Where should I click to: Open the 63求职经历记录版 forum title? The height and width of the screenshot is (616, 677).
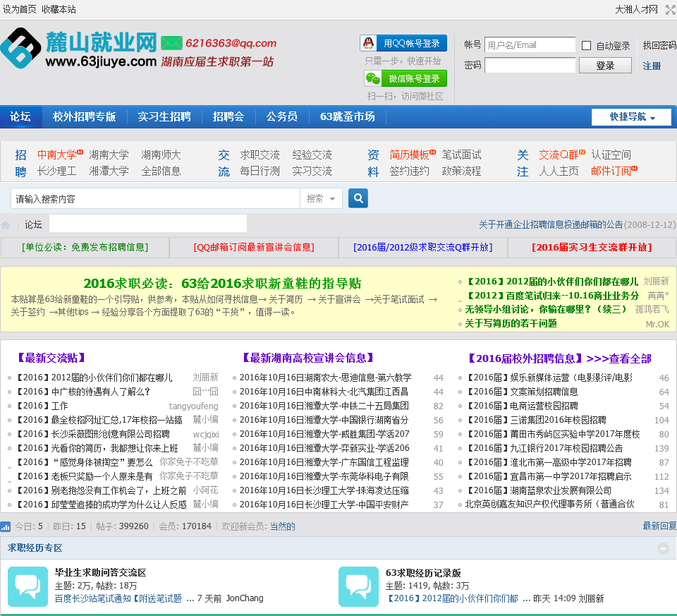coord(423,573)
